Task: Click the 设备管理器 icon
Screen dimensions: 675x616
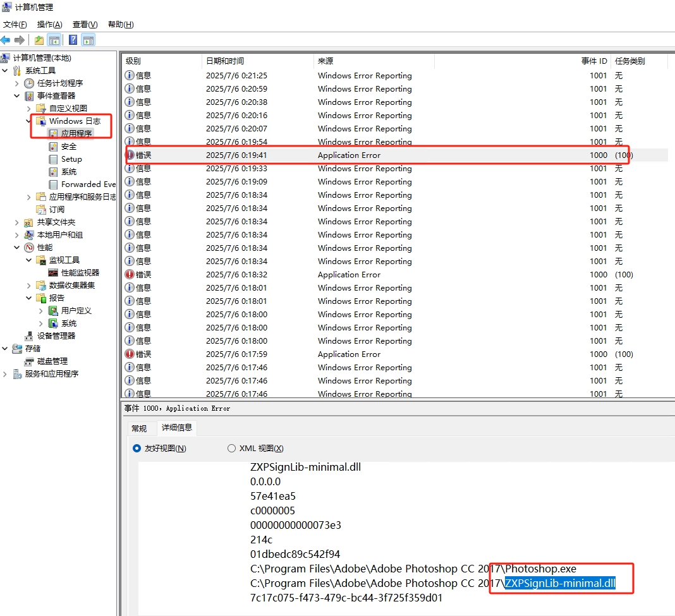Action: coord(29,335)
